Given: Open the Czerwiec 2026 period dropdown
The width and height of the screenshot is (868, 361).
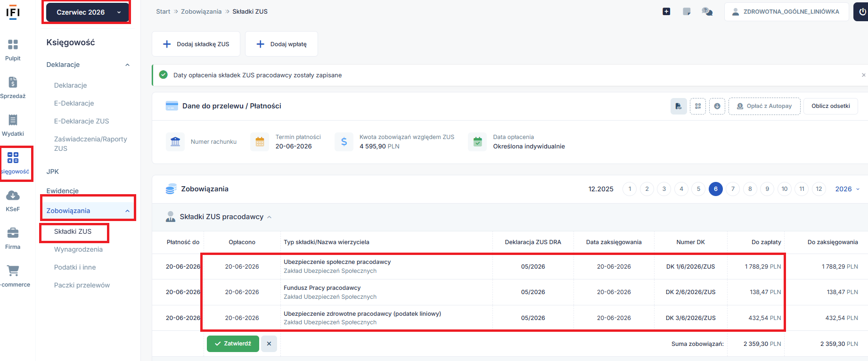Looking at the screenshot, I should 87,12.
